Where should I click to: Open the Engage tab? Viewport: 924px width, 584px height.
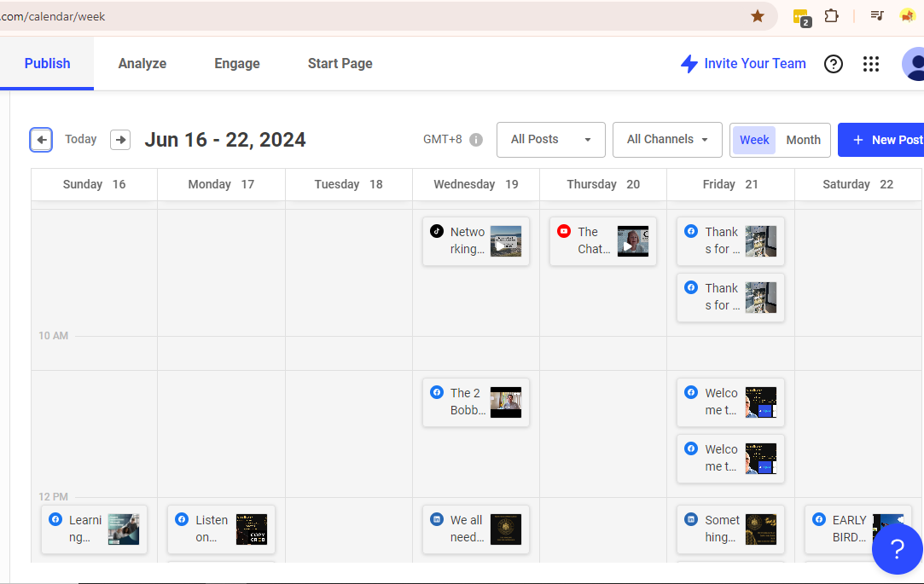(237, 64)
